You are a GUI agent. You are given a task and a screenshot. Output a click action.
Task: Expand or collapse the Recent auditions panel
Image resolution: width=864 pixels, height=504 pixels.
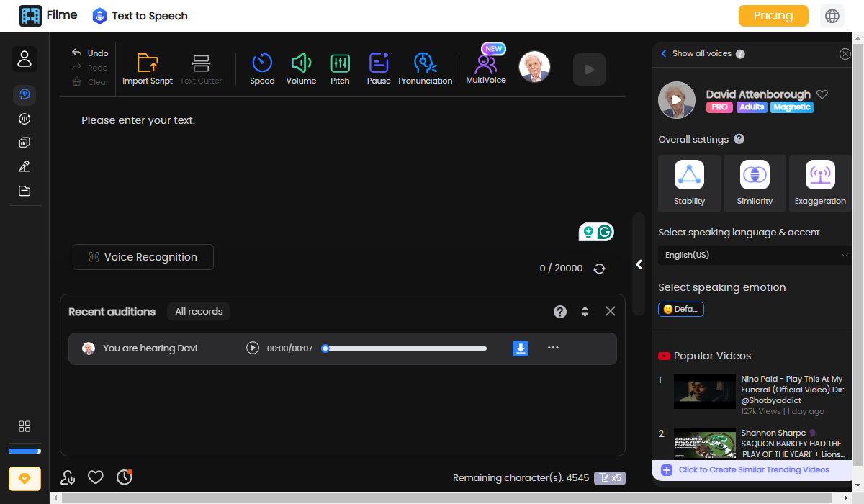585,312
